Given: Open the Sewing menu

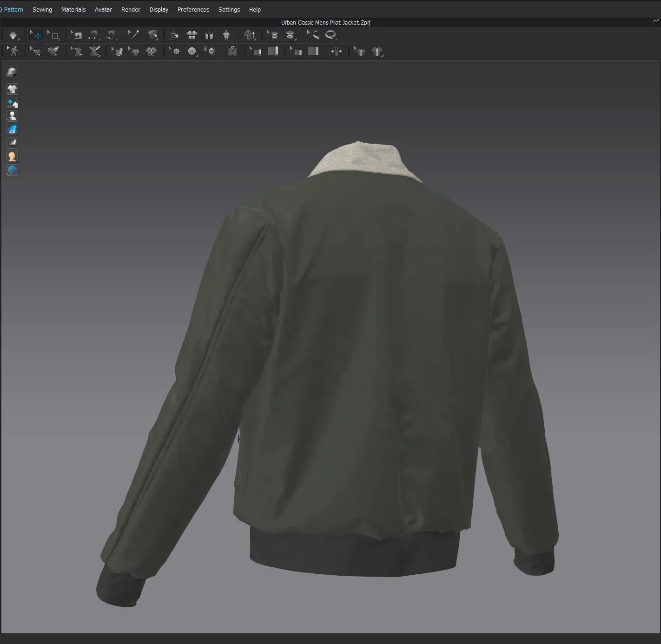Looking at the screenshot, I should (x=42, y=9).
